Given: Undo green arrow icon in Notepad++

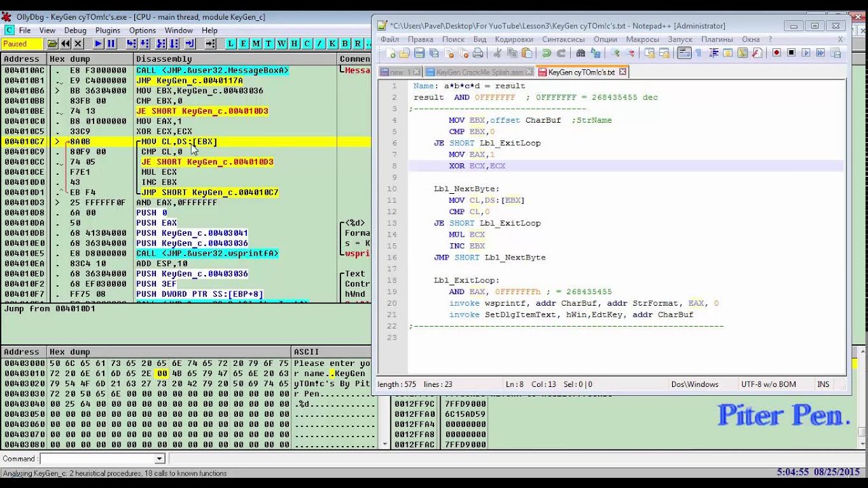Looking at the screenshot, I should point(547,53).
